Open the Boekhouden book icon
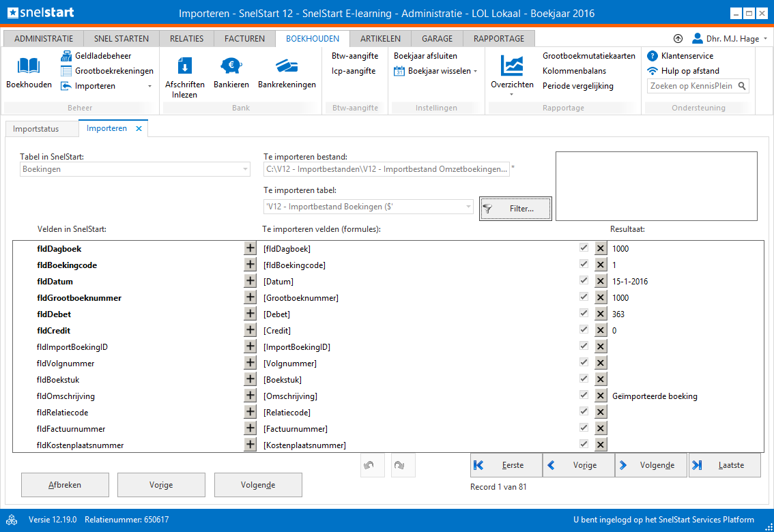The width and height of the screenshot is (774, 532). click(29, 65)
